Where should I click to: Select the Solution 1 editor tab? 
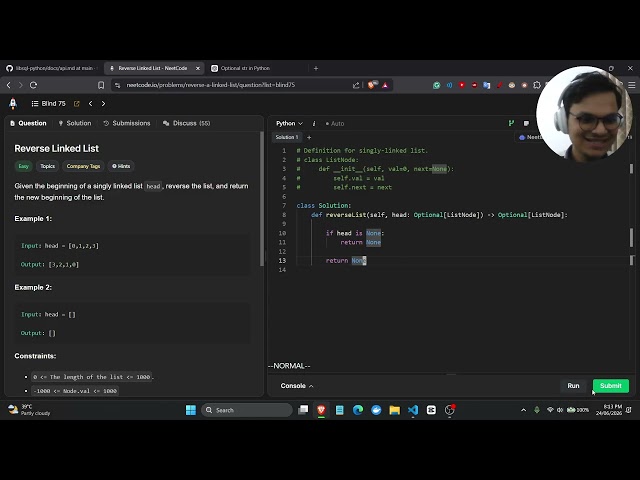[x=287, y=137]
